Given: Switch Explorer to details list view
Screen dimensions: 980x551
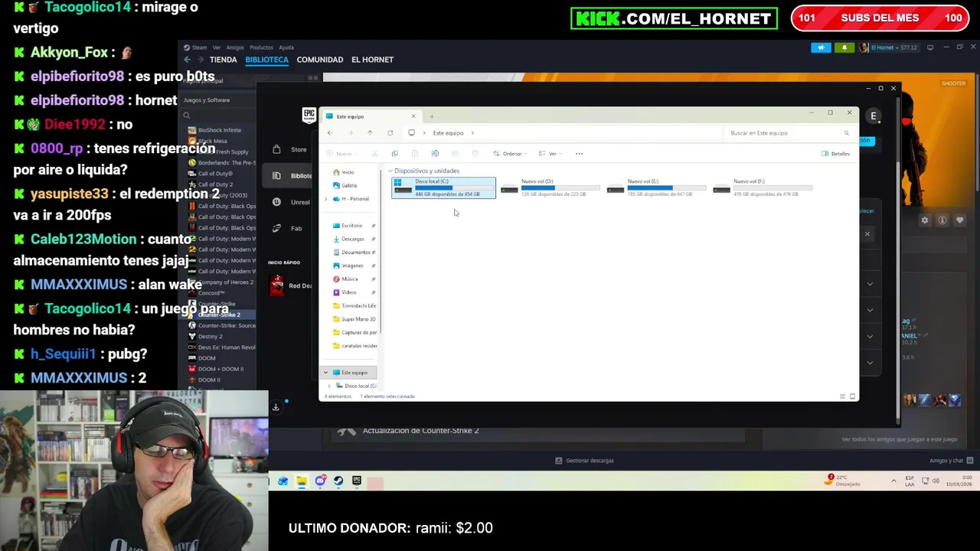Looking at the screenshot, I should click(842, 396).
